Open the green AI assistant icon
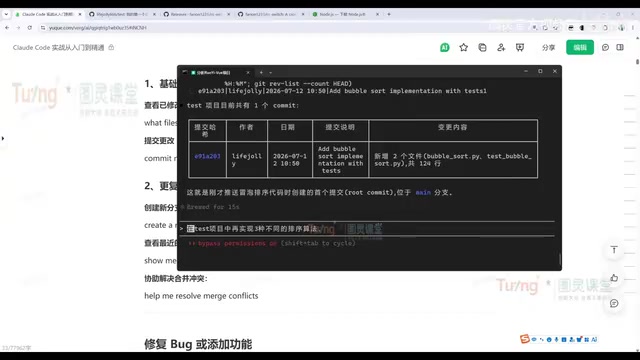This screenshot has height=360, width=640. tap(444, 47)
